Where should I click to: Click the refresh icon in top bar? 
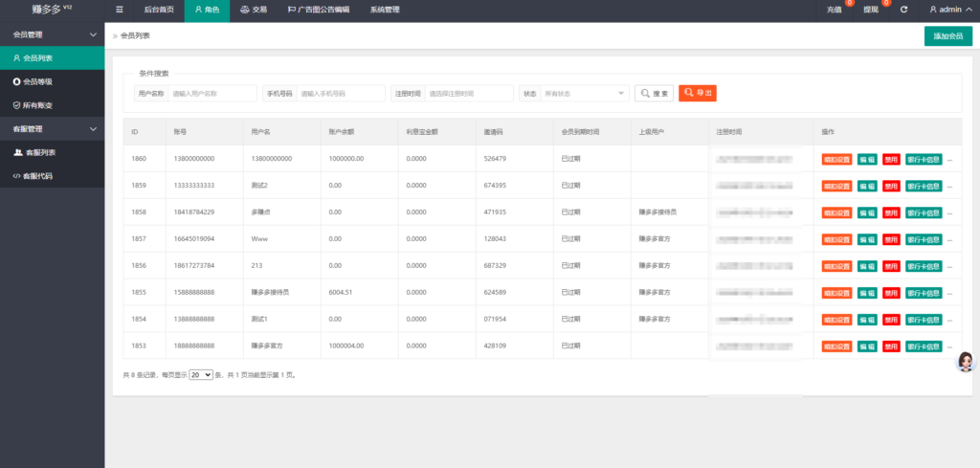pos(903,10)
